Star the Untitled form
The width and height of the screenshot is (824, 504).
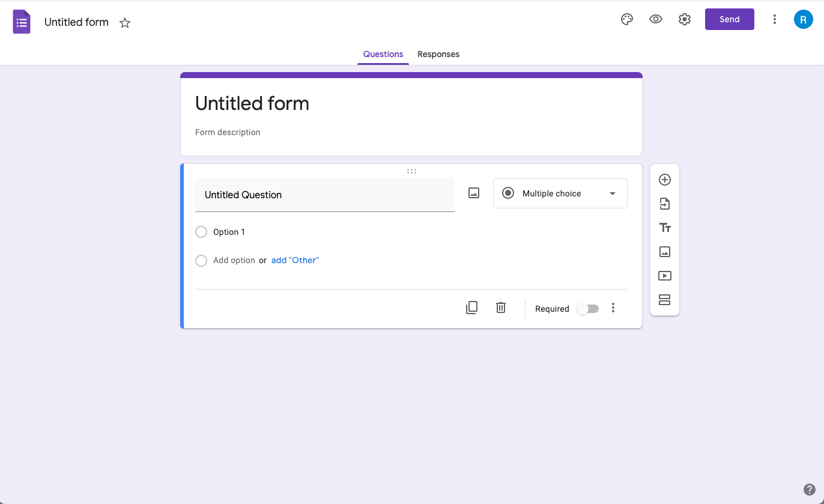coord(125,23)
